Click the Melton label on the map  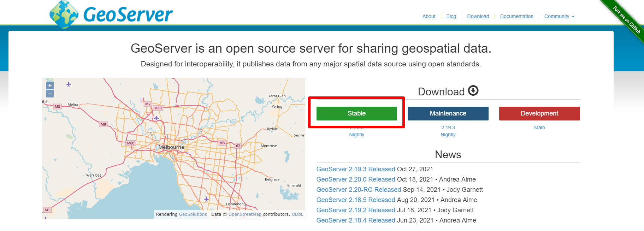point(73,105)
